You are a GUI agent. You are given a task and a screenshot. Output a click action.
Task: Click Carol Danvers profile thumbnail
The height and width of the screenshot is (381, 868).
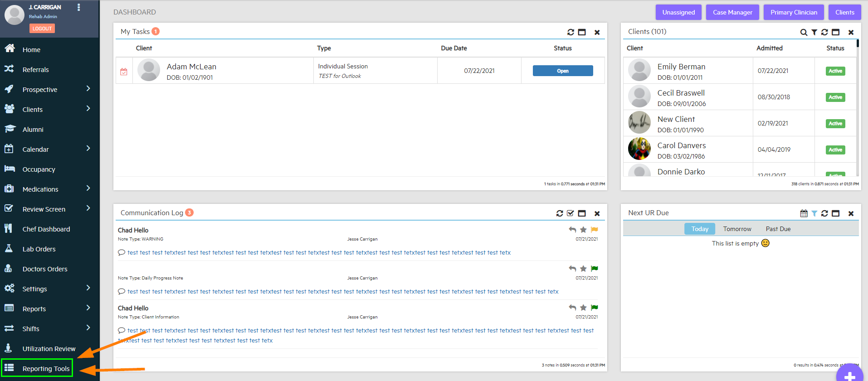click(x=639, y=149)
